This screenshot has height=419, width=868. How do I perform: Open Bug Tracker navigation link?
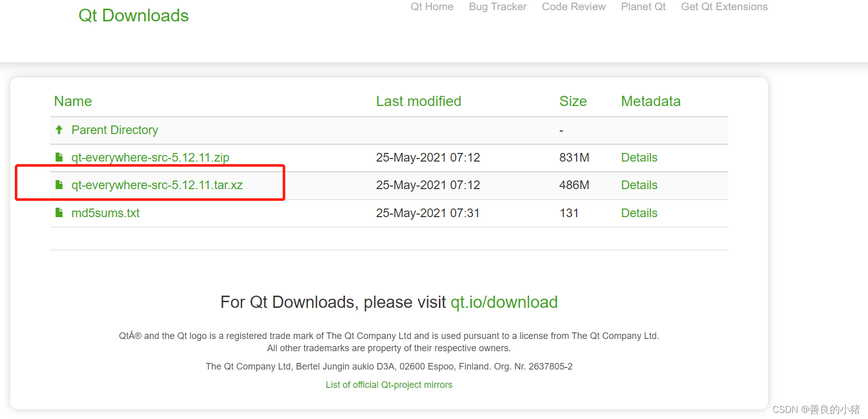(498, 7)
